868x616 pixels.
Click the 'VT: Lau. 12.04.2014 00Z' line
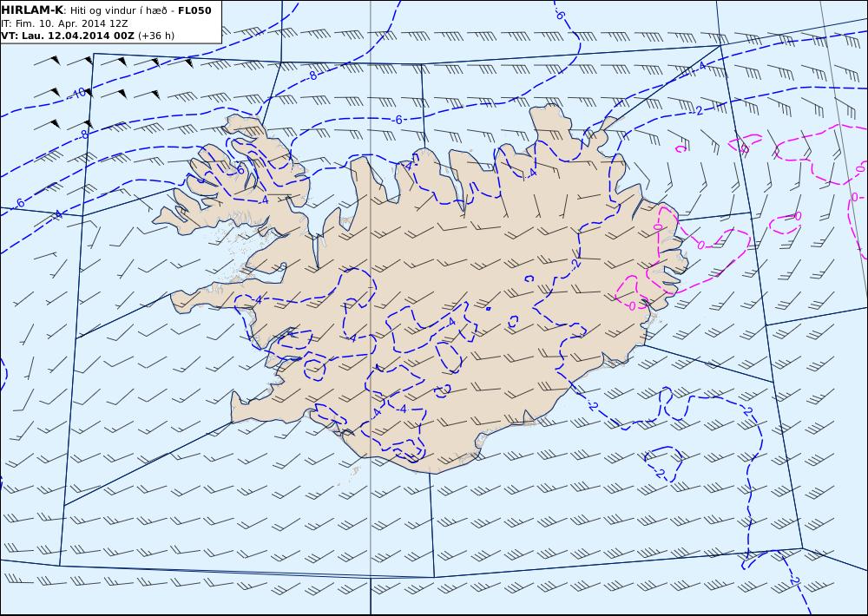[x=68, y=36]
